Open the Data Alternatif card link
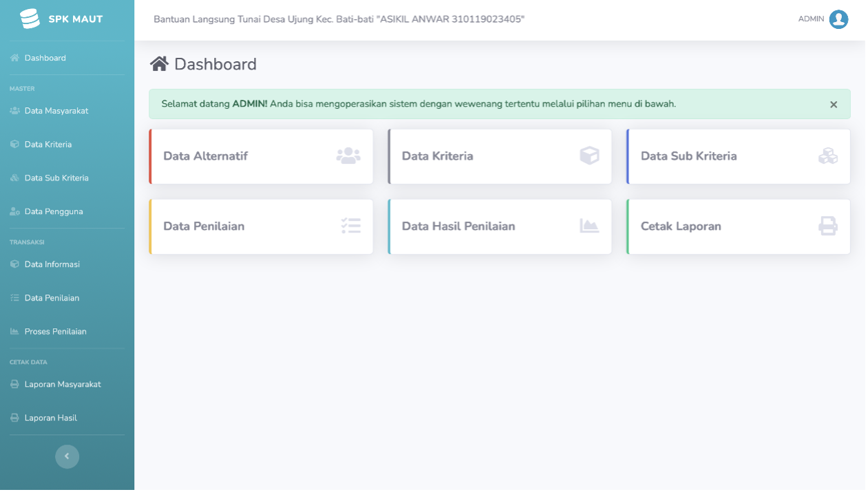Image resolution: width=868 pixels, height=492 pixels. click(x=261, y=156)
